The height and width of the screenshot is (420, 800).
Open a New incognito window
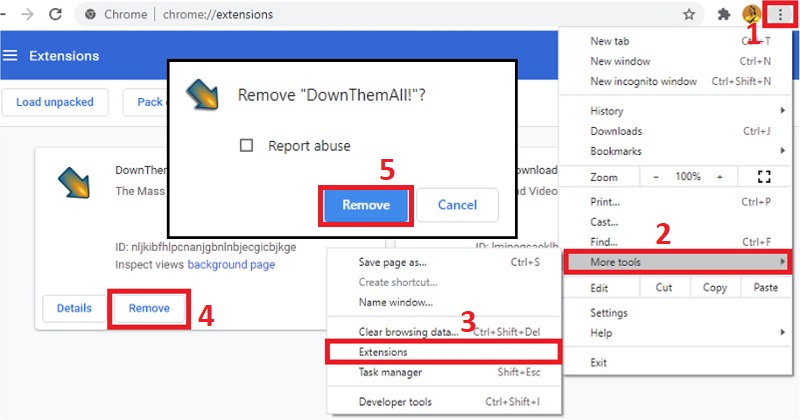point(677,81)
